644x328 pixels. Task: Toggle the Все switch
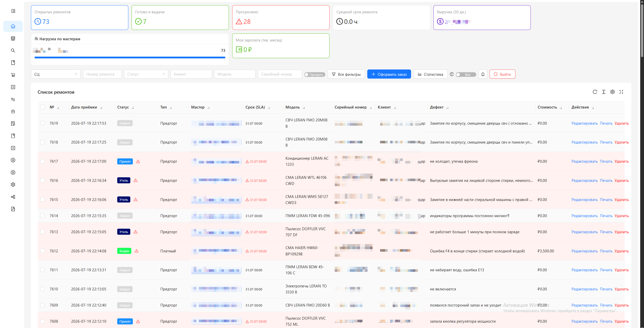point(466,75)
